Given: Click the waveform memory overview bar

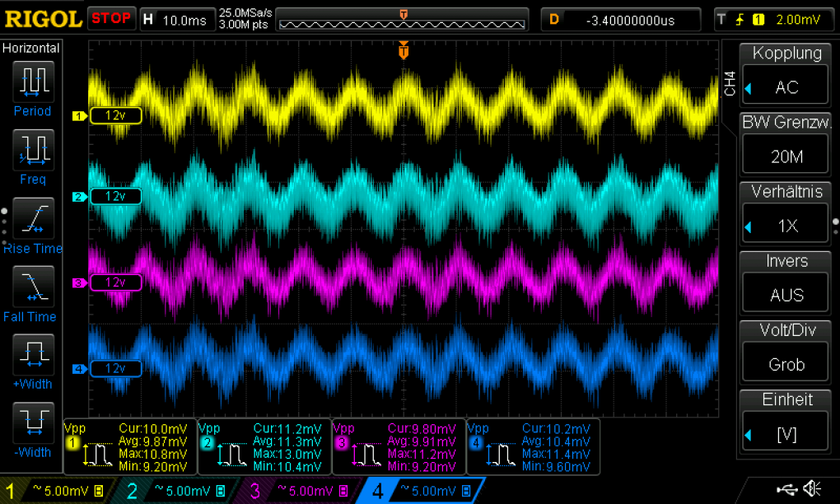Looking at the screenshot, I should tap(403, 20).
